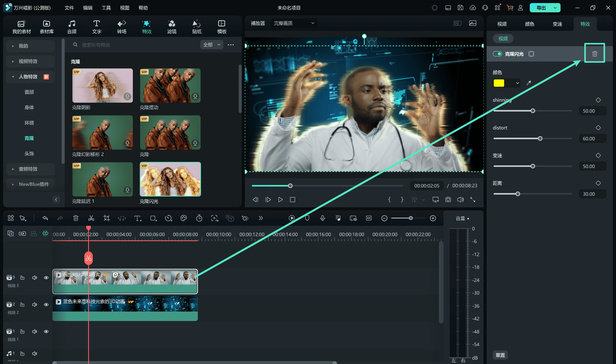Open the 文件 menu
The width and height of the screenshot is (616, 364).
[x=69, y=8]
